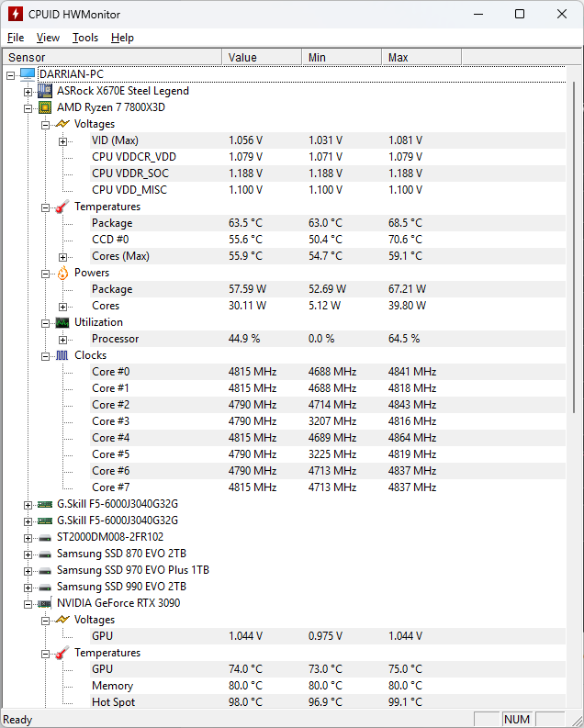Expand the ASRock X670E Steel Legend node
584x728 pixels.
28,91
